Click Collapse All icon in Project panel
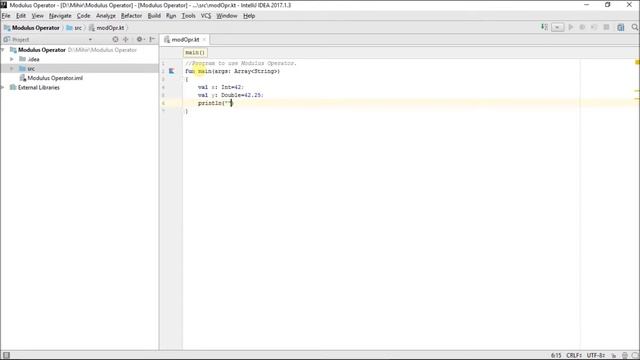The height and width of the screenshot is (360, 640). (x=126, y=40)
